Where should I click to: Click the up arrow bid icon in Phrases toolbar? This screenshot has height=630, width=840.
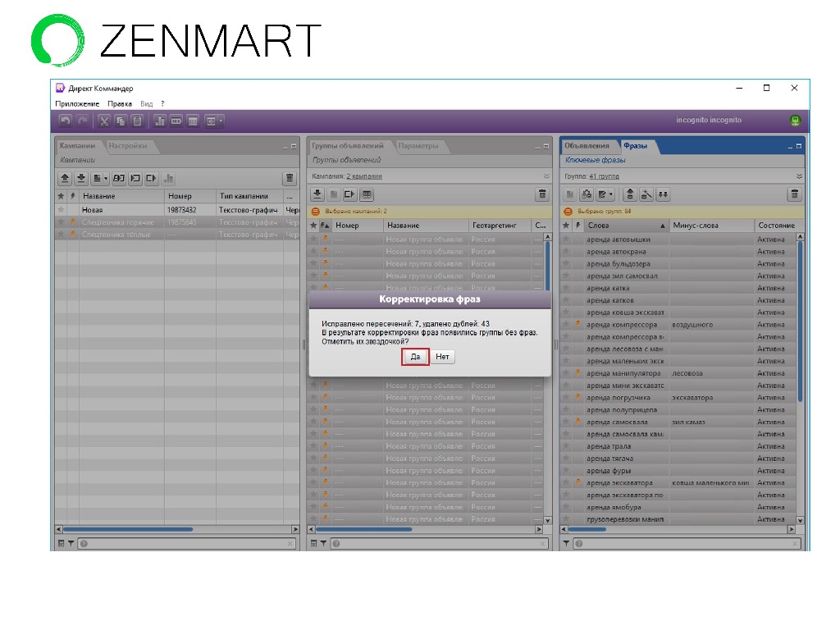click(630, 194)
